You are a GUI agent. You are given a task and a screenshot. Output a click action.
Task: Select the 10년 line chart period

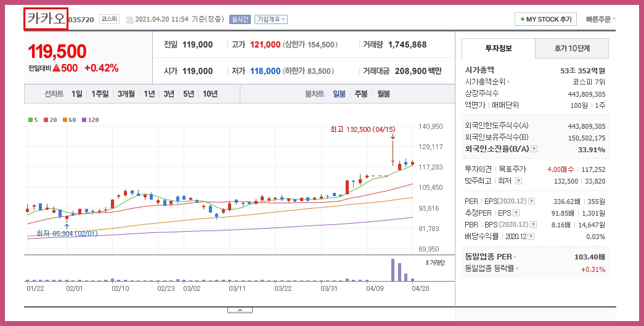210,94
